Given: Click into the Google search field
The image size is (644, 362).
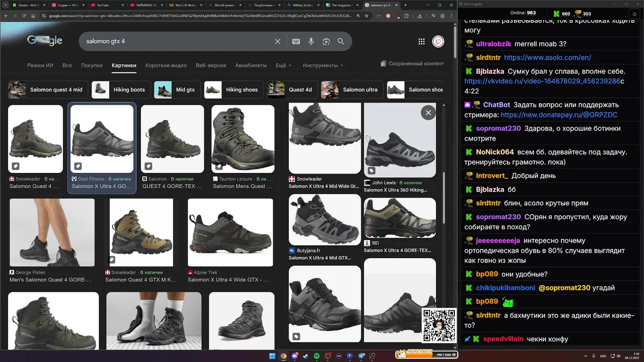Looking at the screenshot, I should (176, 41).
